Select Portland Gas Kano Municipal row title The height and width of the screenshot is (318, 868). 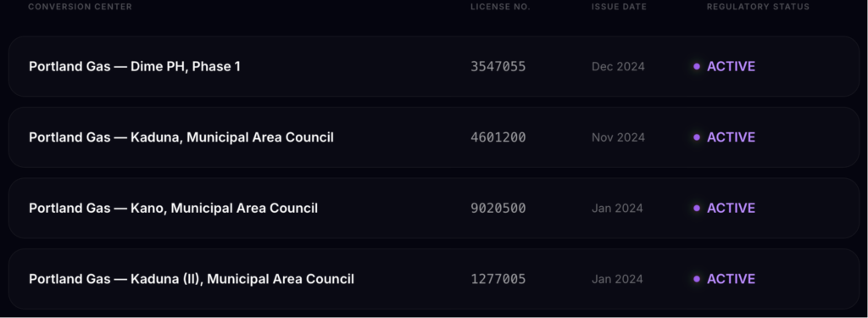click(173, 209)
